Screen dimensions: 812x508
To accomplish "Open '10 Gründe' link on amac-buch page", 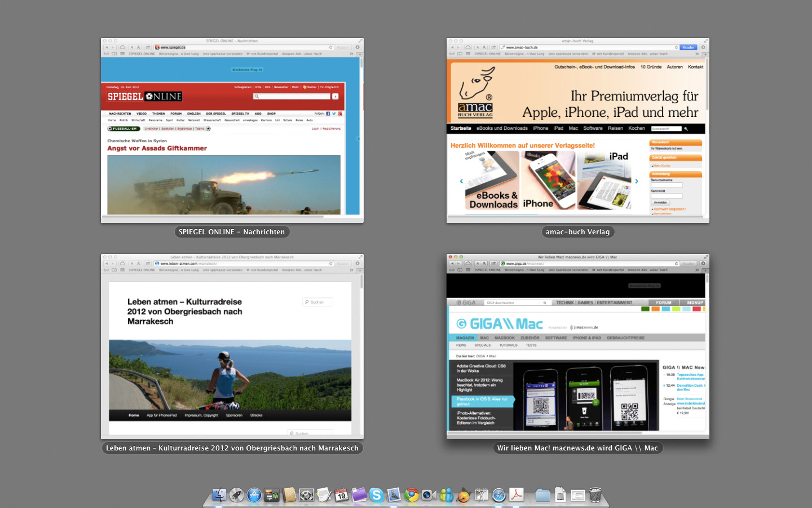I will pos(651,67).
